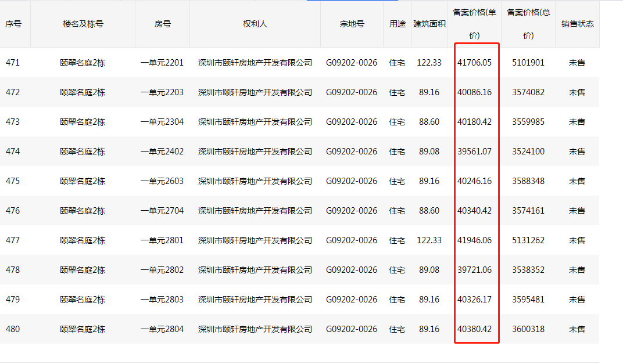This screenshot has height=364, width=623.
Task: Click unit price 40380.42
Action: click(474, 329)
